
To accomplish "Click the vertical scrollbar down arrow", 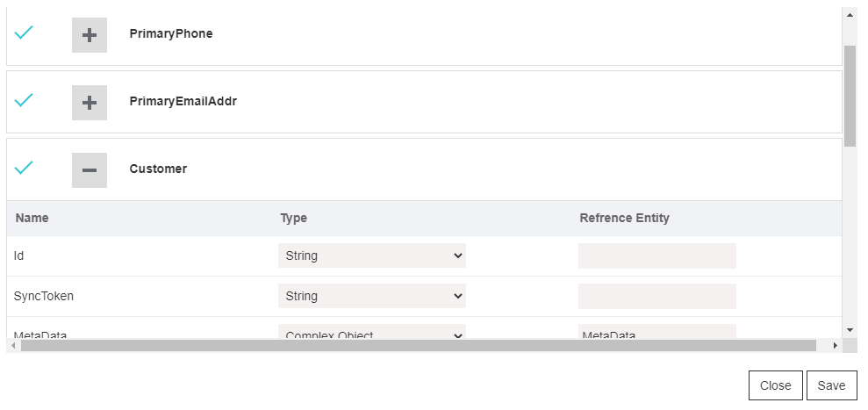I will point(850,329).
